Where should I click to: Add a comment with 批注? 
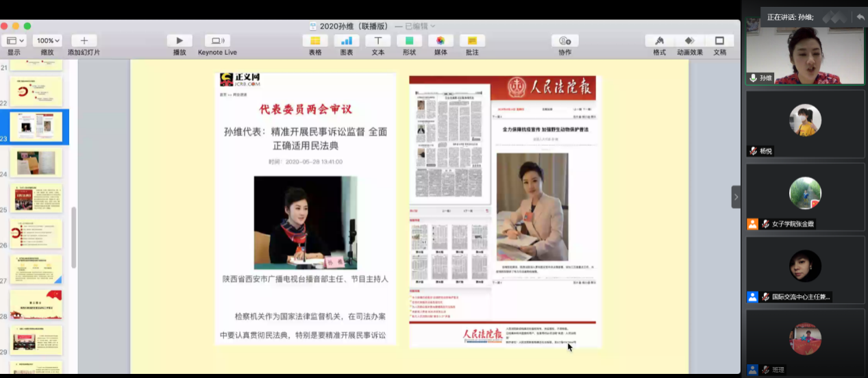click(472, 41)
